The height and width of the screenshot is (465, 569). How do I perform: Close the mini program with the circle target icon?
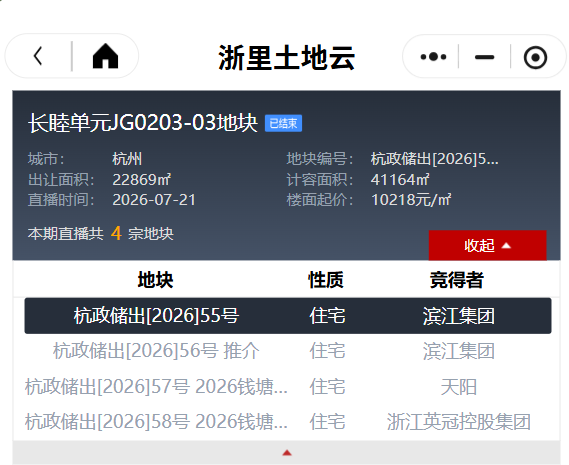pos(535,57)
